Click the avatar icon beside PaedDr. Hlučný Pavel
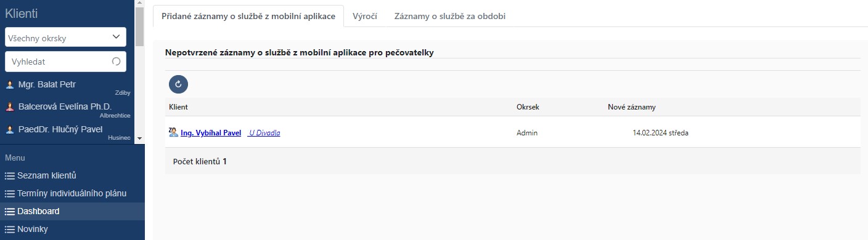The height and width of the screenshot is (240, 868). click(10, 129)
